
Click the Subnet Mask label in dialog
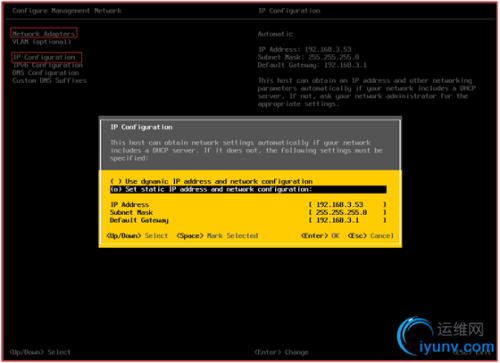click(x=131, y=213)
